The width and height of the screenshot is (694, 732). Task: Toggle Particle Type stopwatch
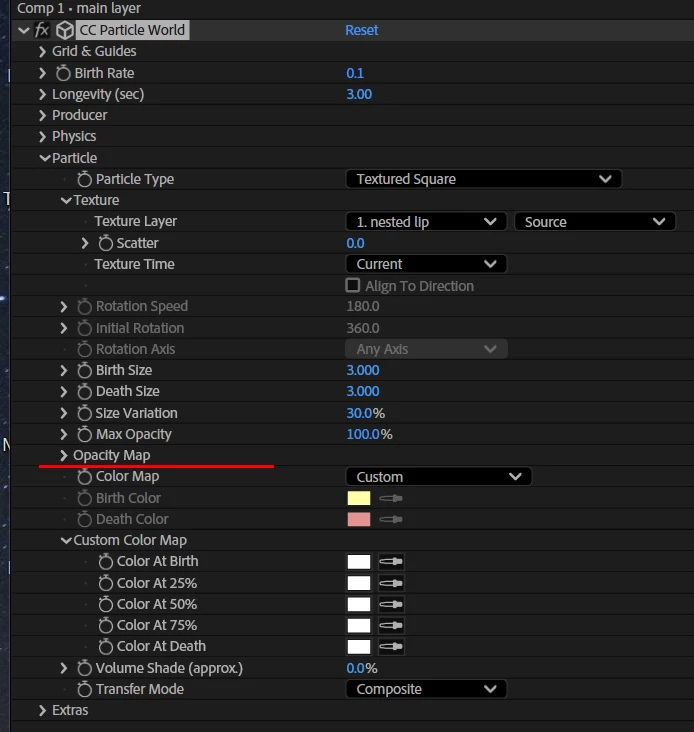(84, 179)
